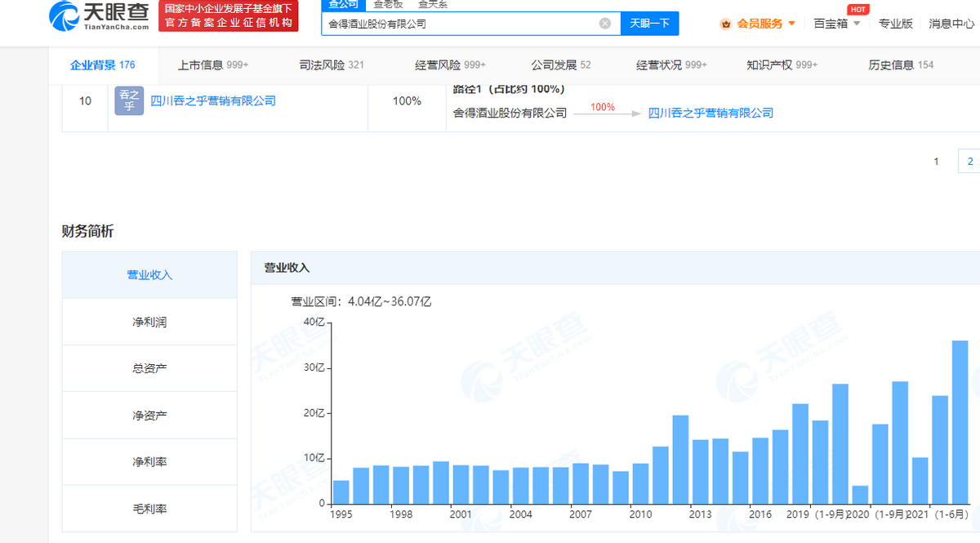Click the 2010 revenue bar
980x543 pixels.
640,483
